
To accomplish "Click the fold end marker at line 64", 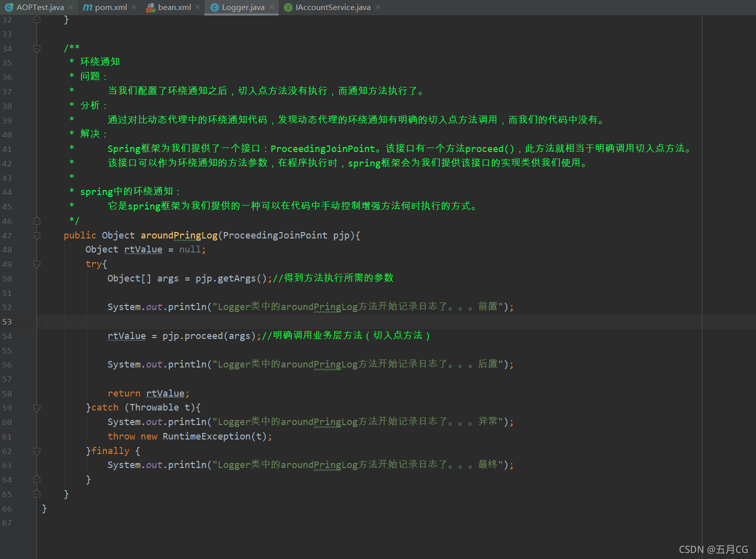I will [37, 479].
